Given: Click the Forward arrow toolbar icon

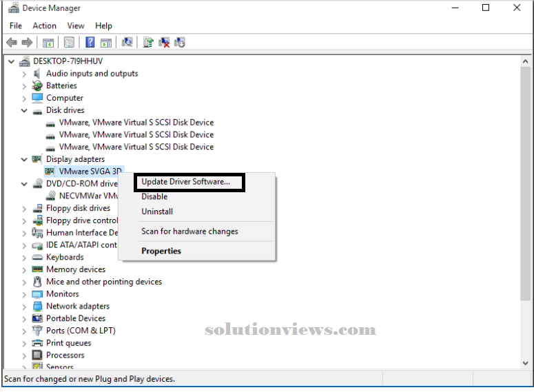Looking at the screenshot, I should (x=27, y=43).
